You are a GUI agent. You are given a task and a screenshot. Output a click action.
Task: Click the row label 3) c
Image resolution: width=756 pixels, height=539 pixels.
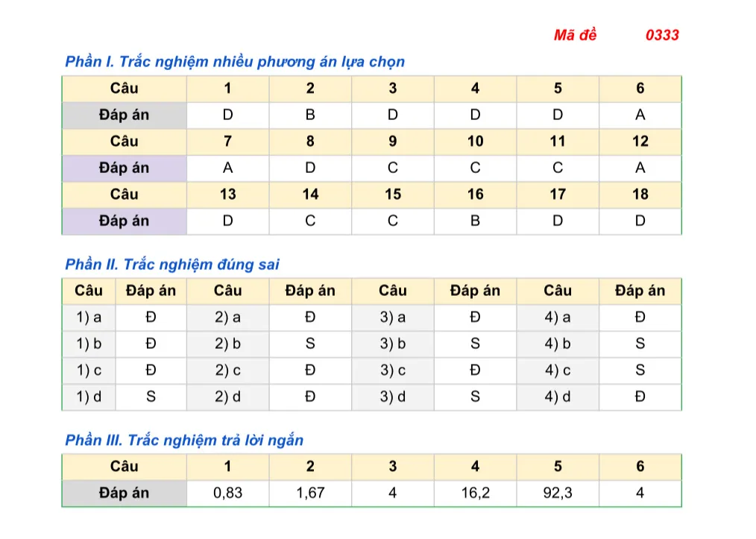pyautogui.click(x=392, y=371)
